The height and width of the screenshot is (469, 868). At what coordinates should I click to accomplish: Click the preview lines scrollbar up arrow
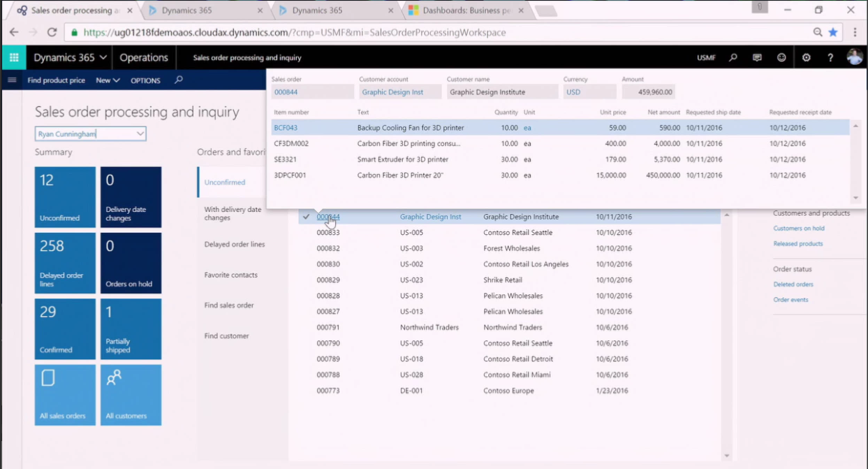(x=855, y=127)
